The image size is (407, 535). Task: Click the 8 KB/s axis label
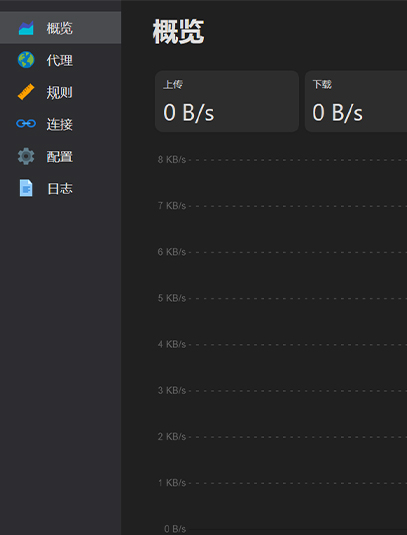tap(172, 160)
